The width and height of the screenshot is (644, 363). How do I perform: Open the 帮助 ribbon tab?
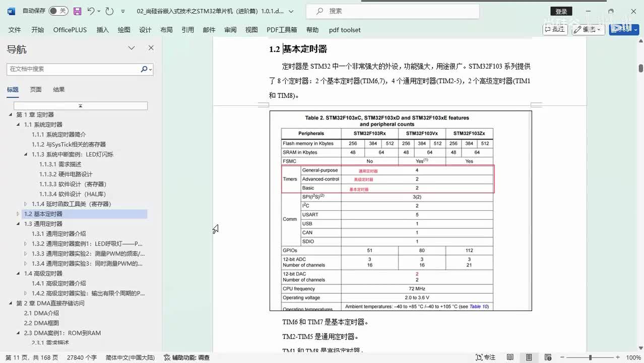point(312,30)
